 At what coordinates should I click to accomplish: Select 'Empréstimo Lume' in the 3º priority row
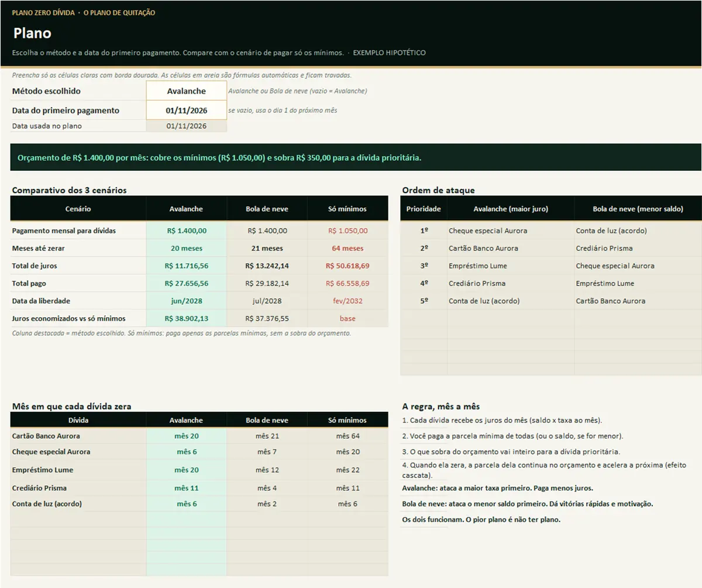tap(511, 266)
